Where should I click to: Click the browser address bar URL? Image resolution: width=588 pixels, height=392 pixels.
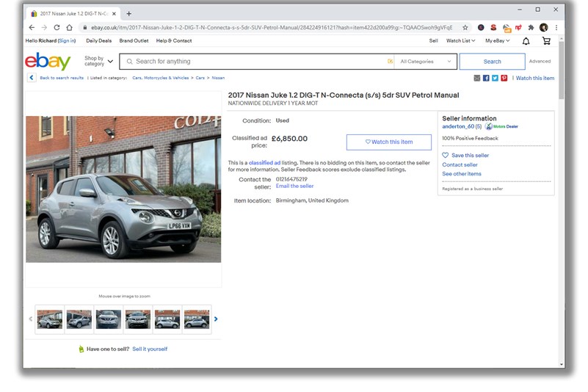tap(272, 27)
